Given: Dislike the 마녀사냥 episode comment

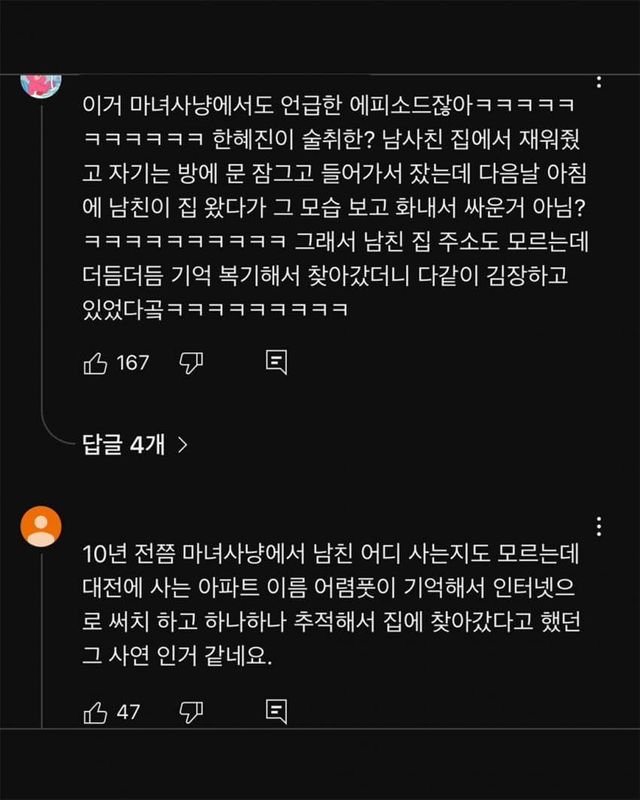Looking at the screenshot, I should [x=190, y=362].
